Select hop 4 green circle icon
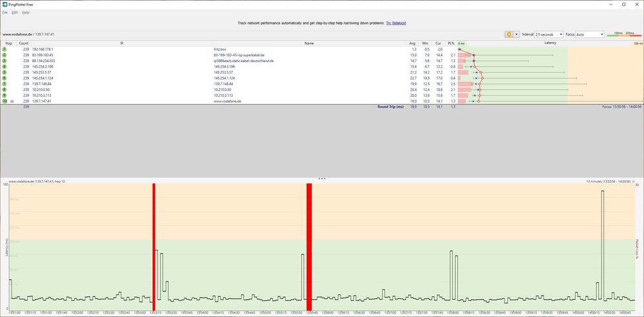The image size is (644, 317). (5, 66)
